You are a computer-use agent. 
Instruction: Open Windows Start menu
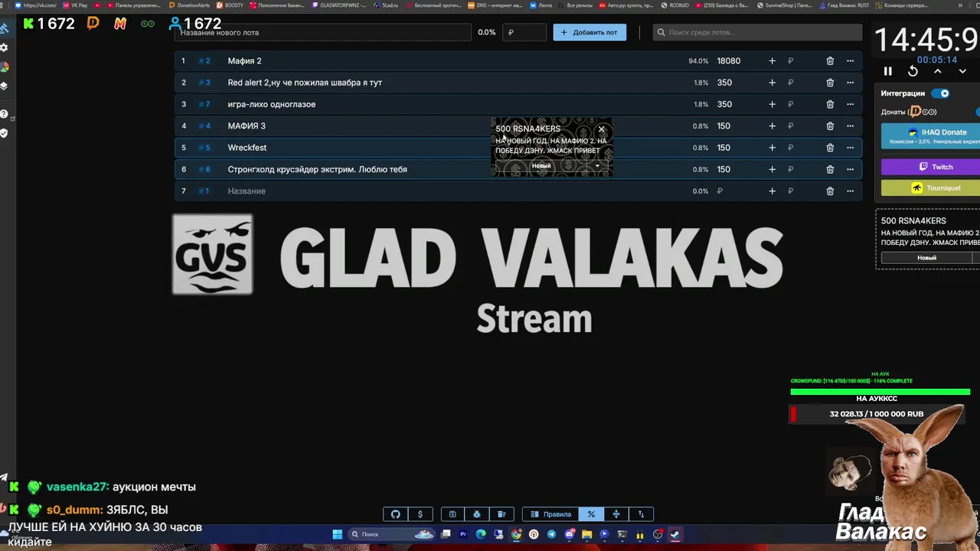click(337, 534)
